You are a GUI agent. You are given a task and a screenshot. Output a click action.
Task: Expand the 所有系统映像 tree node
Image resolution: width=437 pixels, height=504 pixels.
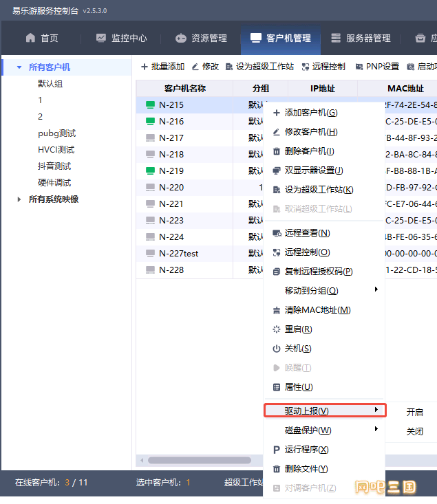19,199
